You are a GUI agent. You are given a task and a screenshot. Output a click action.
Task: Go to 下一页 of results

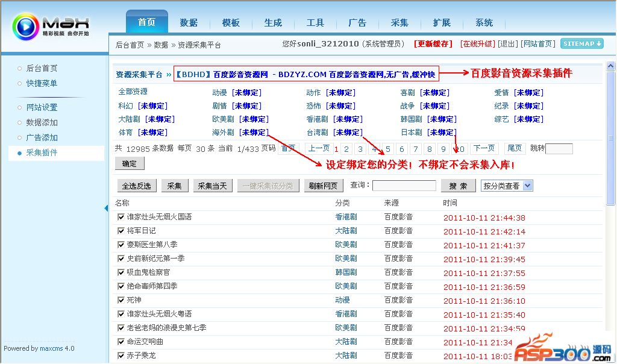point(483,148)
